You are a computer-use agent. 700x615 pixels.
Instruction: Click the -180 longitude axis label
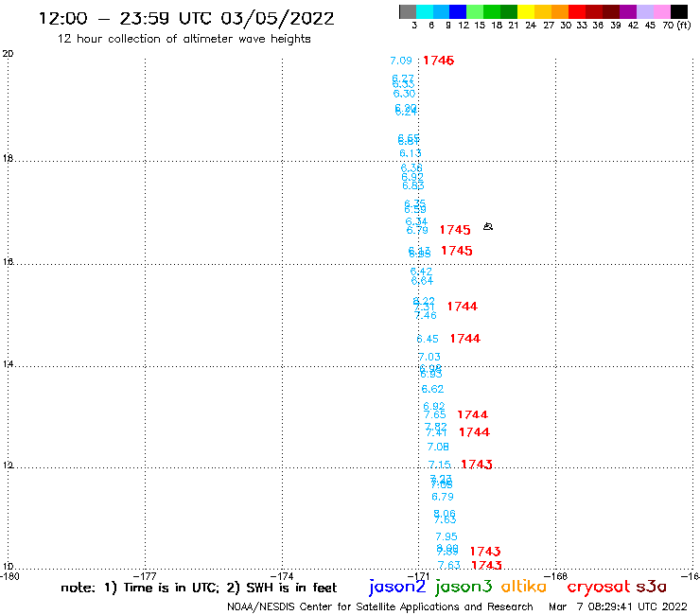click(9, 576)
